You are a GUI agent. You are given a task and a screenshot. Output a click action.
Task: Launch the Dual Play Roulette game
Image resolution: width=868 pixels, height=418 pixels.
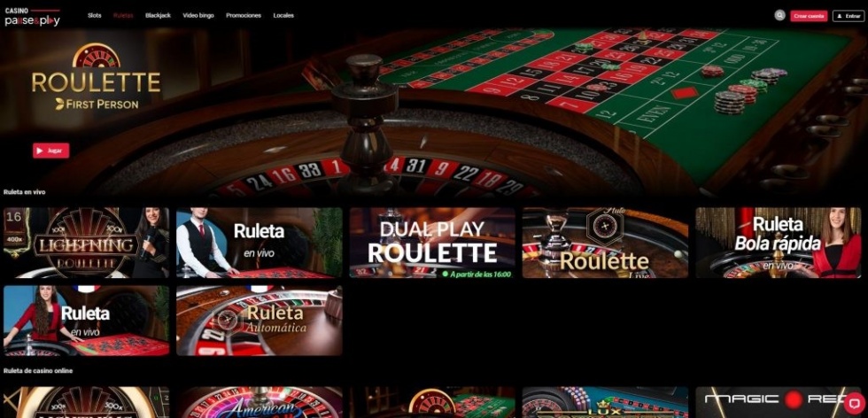(432, 243)
